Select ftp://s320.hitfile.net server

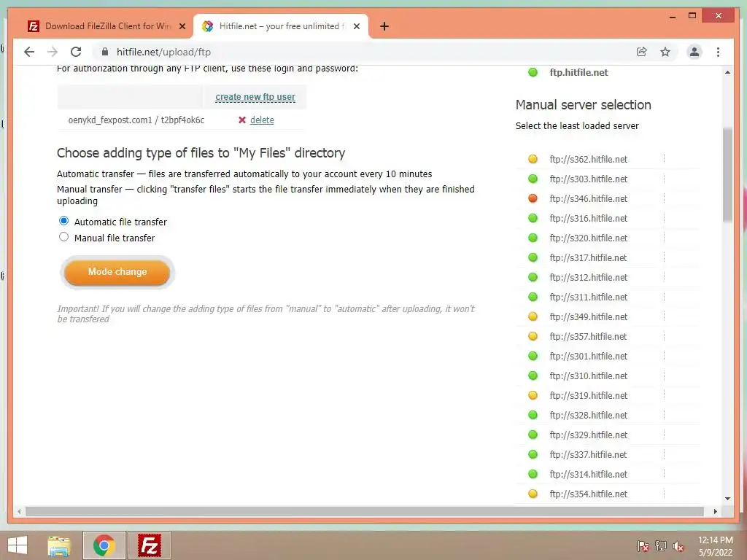589,238
